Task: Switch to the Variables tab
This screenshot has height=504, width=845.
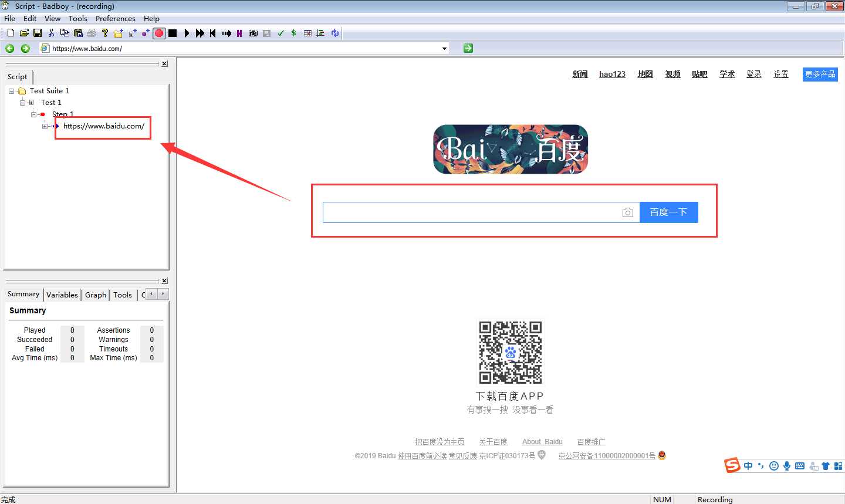Action: [x=62, y=295]
